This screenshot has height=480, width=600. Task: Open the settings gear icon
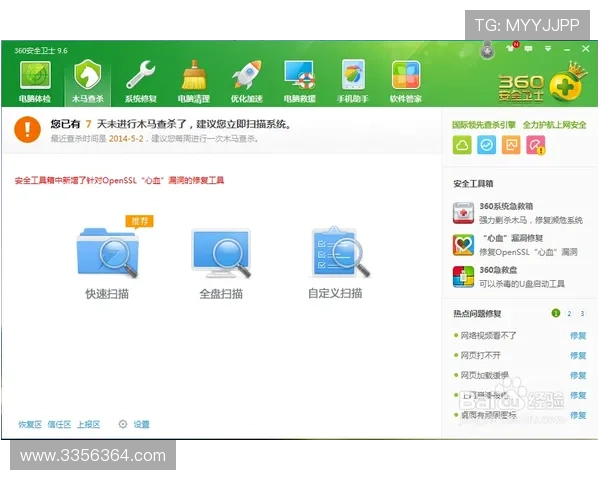(122, 424)
